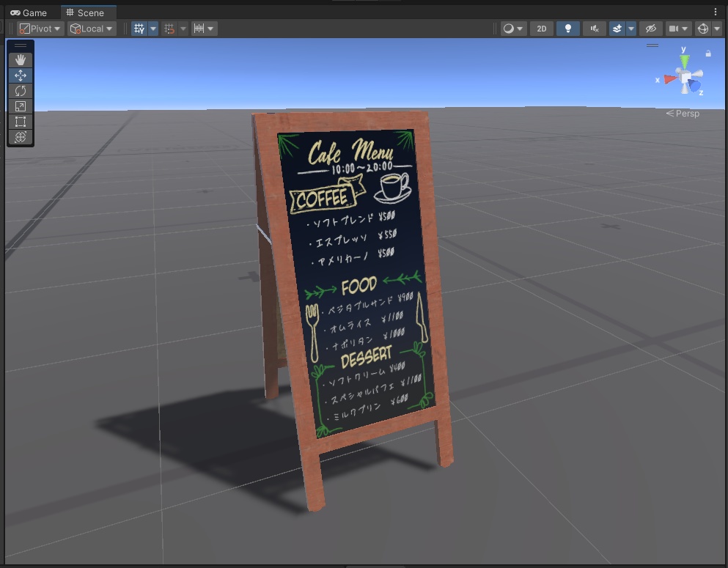Select the Scale tool

tap(20, 106)
